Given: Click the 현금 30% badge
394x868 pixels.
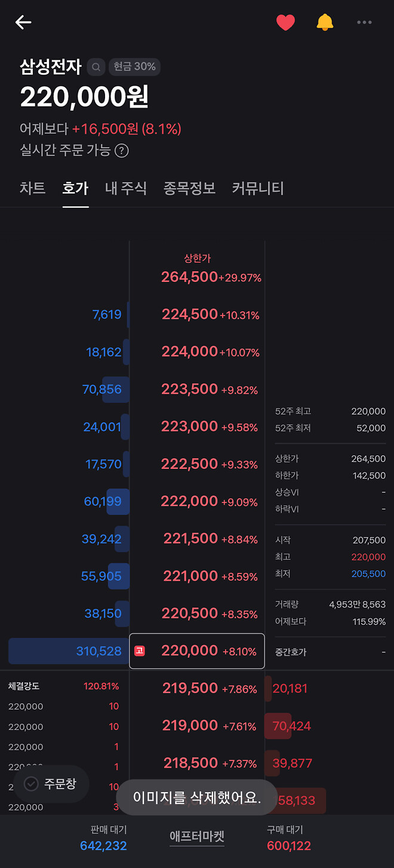Looking at the screenshot, I should (x=135, y=67).
